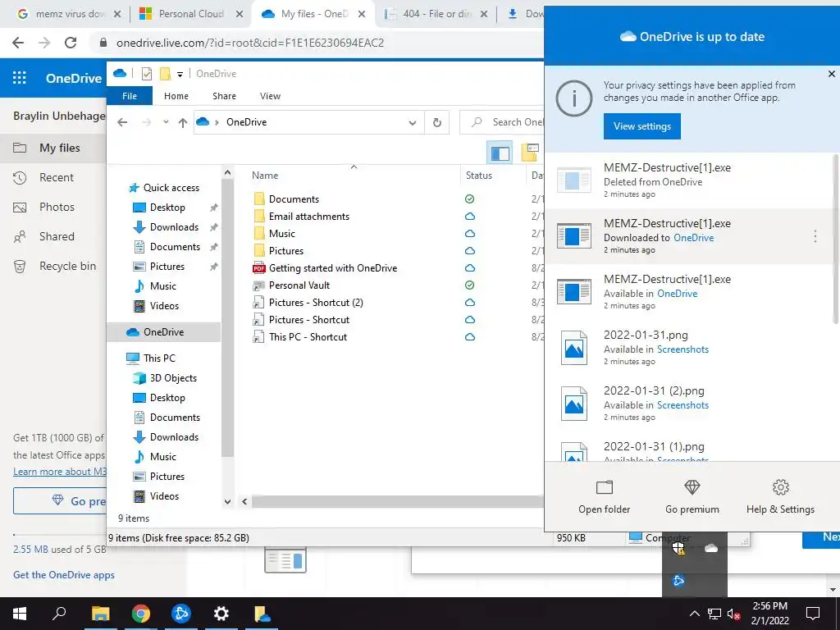Select 'This PC - Shortcut' file row

point(300,337)
